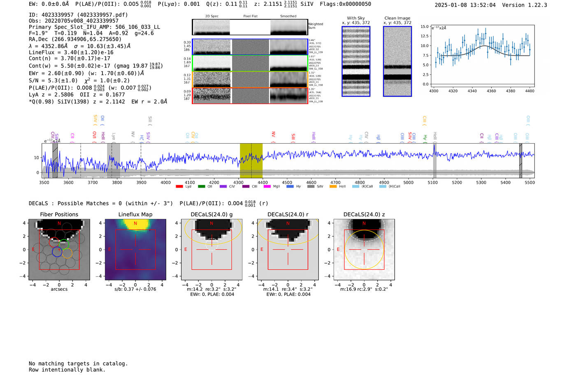
Task: Click the blue-bordered row's Pixel Flat panel
Action: [x=250, y=47]
